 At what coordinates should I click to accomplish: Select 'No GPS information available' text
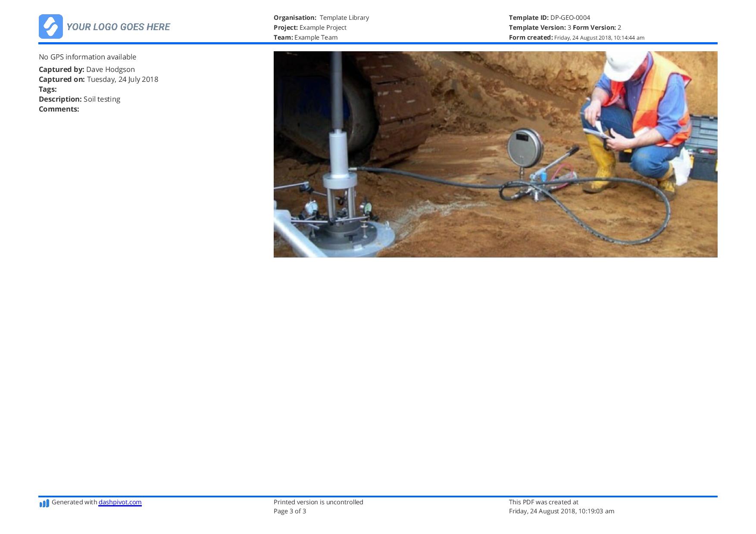click(x=87, y=57)
